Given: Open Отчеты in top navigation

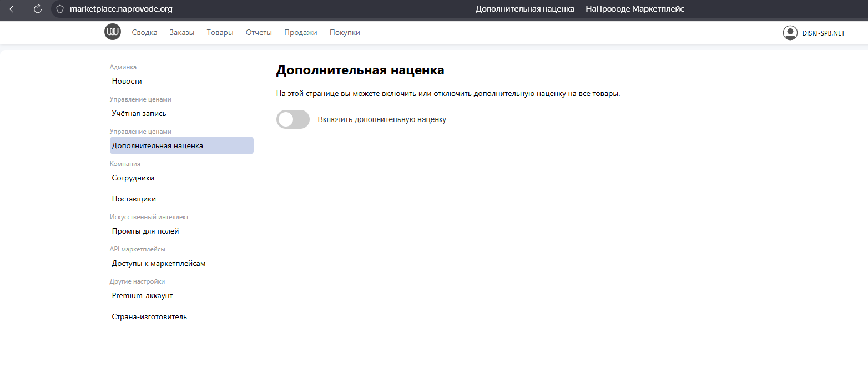Looking at the screenshot, I should (259, 33).
